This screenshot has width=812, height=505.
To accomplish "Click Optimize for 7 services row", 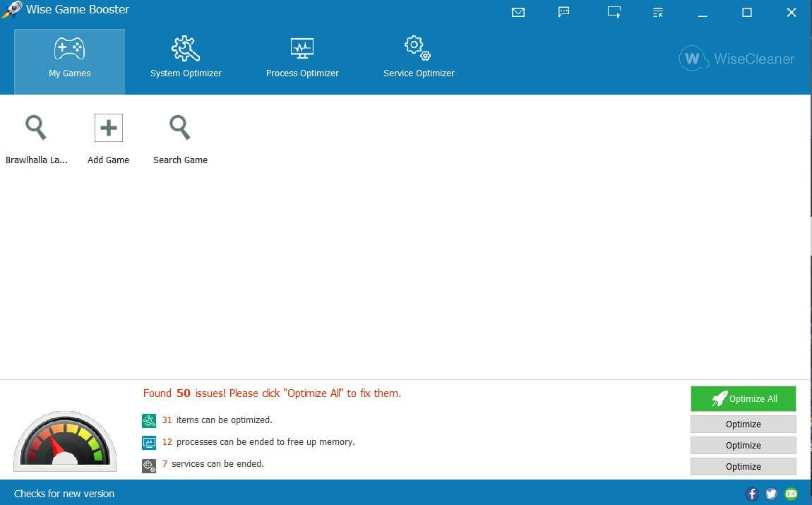I will [x=743, y=467].
